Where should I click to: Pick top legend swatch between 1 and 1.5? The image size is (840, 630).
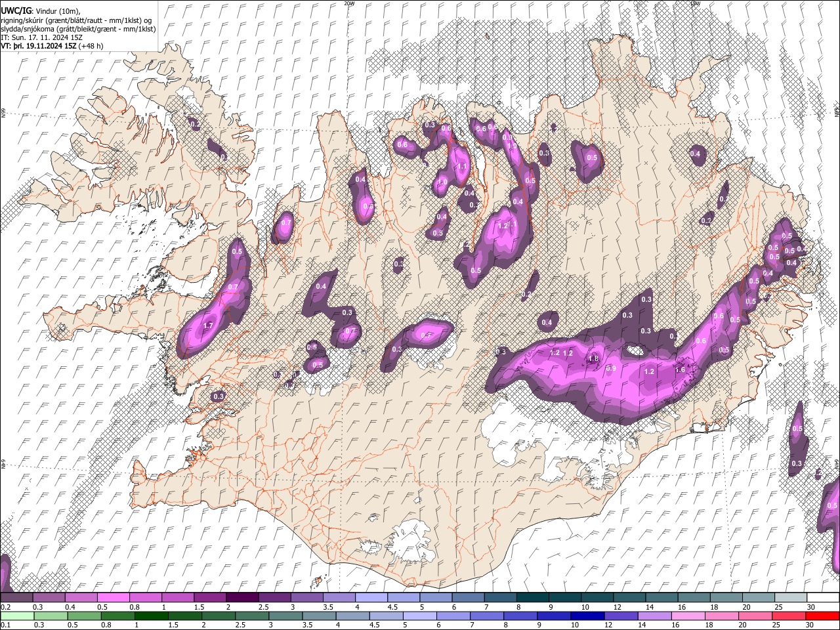pos(177,597)
